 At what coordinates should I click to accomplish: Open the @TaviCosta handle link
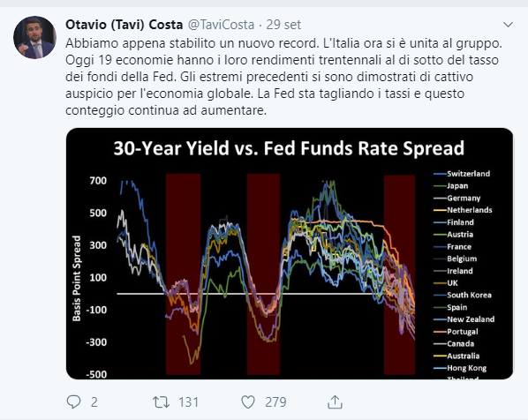pos(221,25)
